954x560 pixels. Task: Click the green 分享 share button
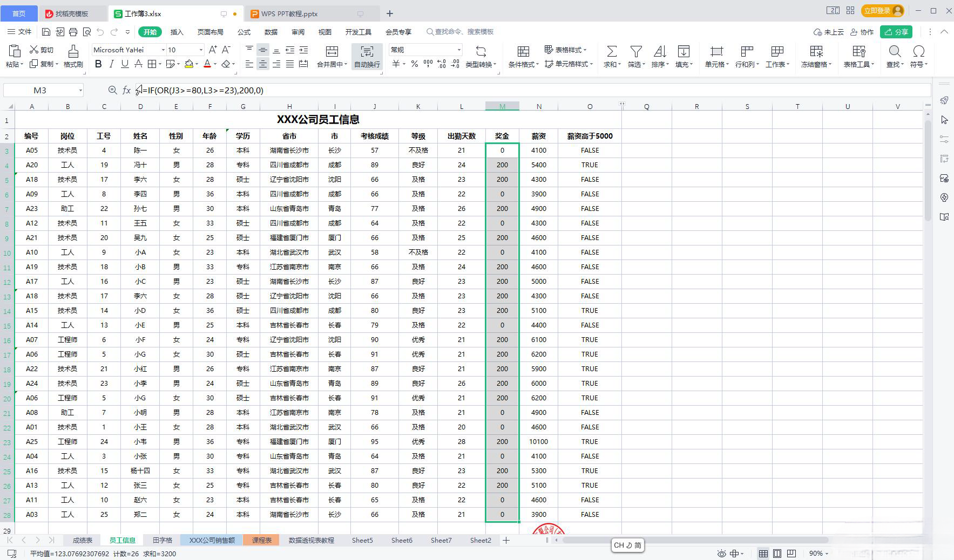click(x=896, y=32)
